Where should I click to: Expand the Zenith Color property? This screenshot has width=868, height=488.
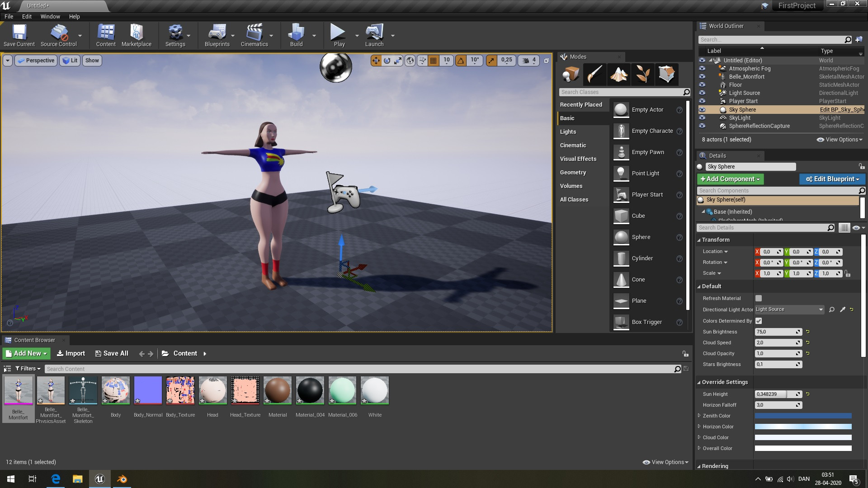699,416
